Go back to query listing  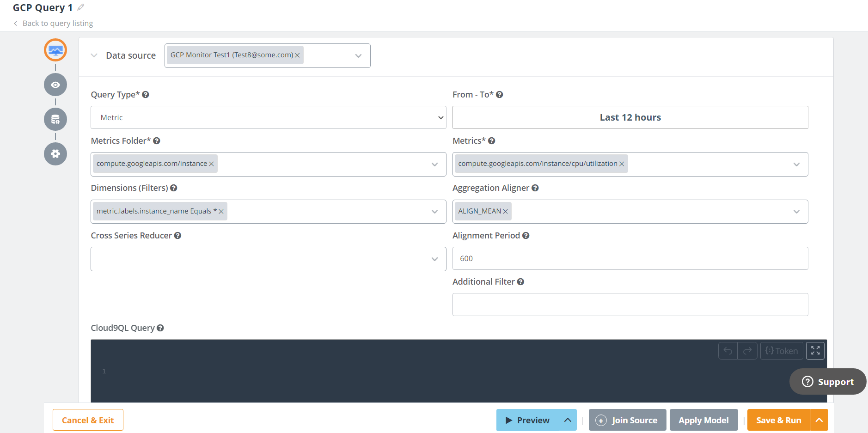(57, 24)
